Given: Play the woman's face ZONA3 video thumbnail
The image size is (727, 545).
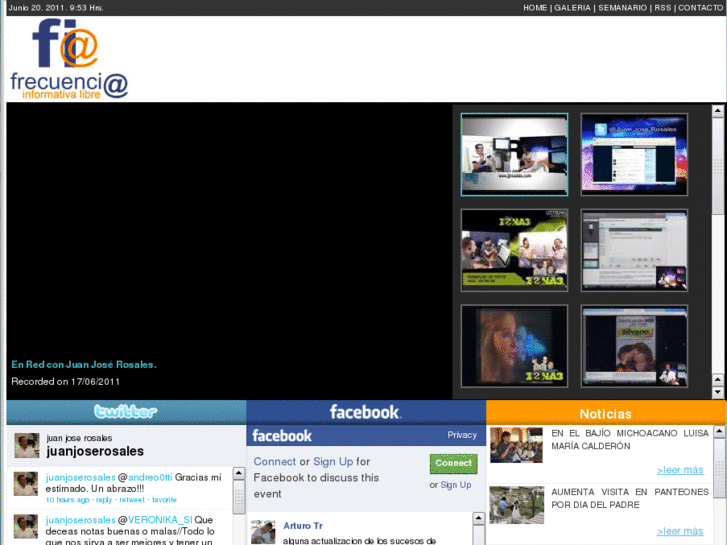Looking at the screenshot, I should coord(514,346).
